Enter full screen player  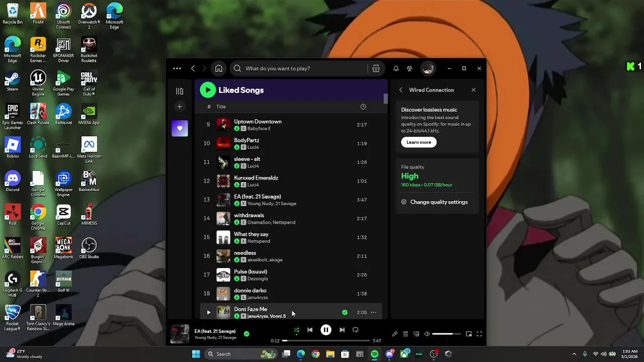coord(479,334)
